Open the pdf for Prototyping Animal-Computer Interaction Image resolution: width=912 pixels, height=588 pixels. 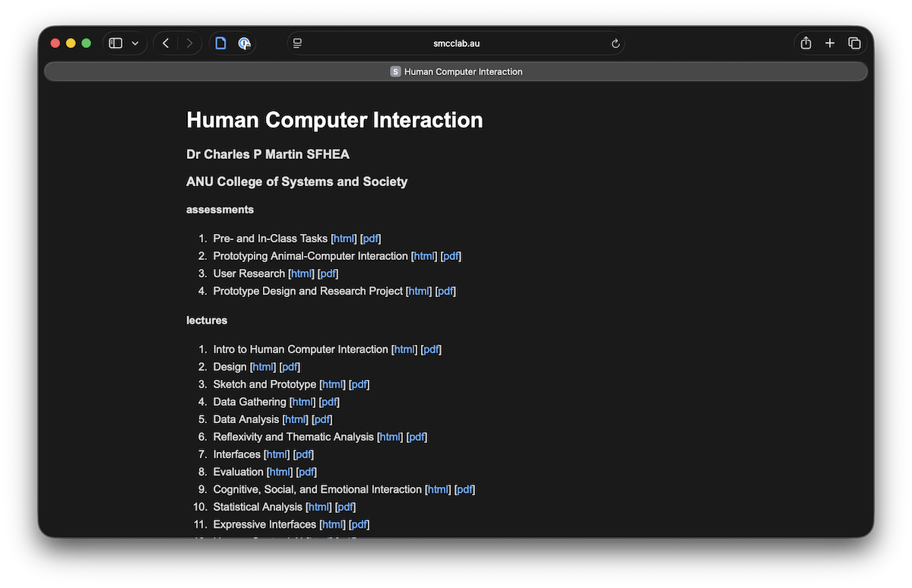(450, 255)
